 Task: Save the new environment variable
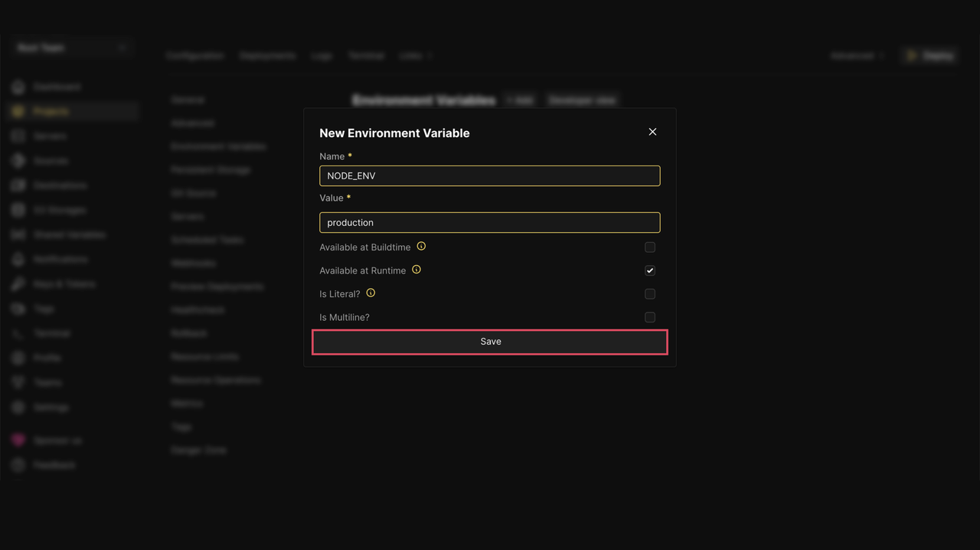[x=490, y=342]
